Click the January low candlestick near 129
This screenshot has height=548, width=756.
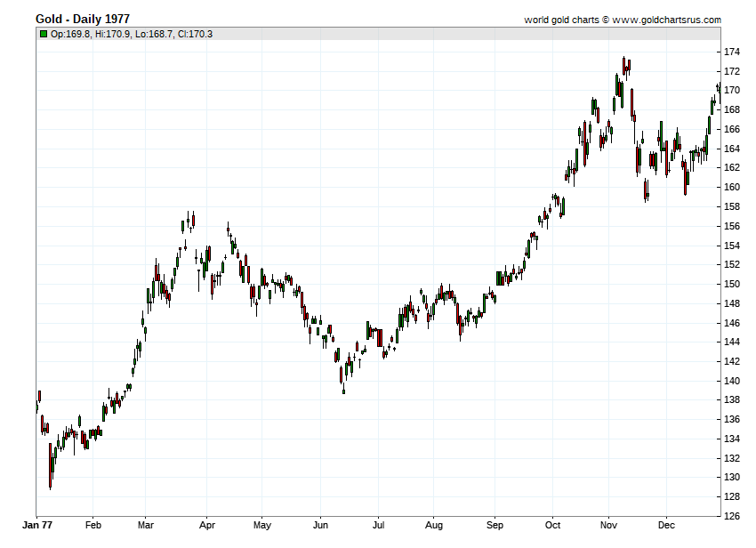point(50,465)
